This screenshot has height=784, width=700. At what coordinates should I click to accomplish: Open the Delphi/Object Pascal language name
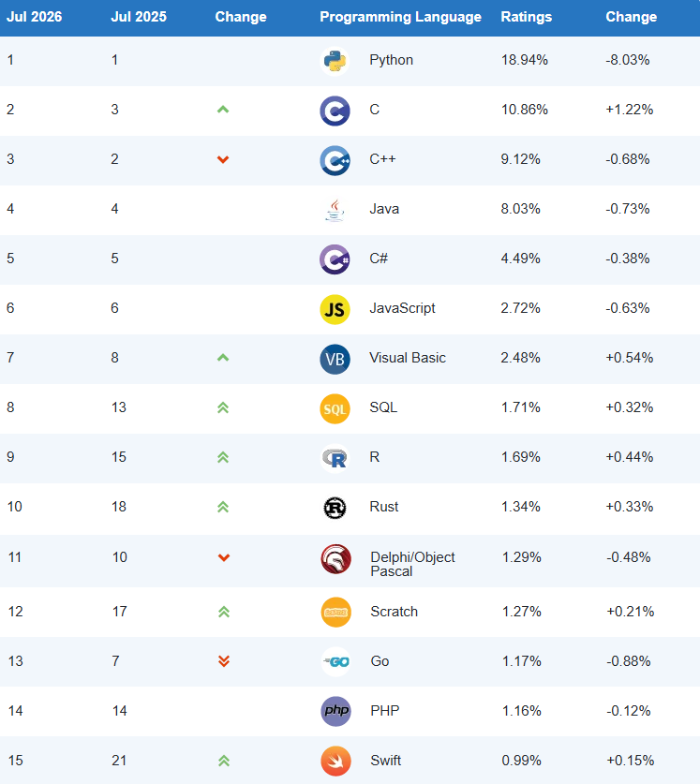[412, 564]
